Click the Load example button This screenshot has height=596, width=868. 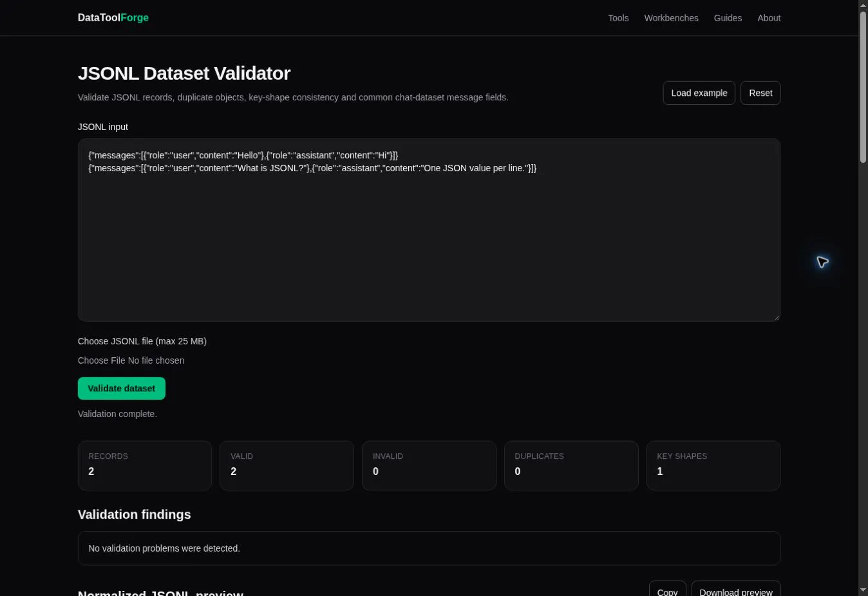(699, 93)
